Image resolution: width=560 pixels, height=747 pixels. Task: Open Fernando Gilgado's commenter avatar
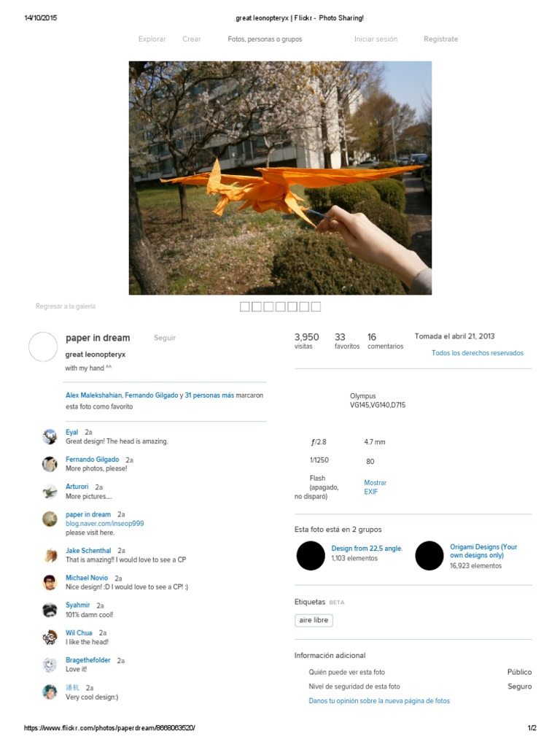click(50, 463)
